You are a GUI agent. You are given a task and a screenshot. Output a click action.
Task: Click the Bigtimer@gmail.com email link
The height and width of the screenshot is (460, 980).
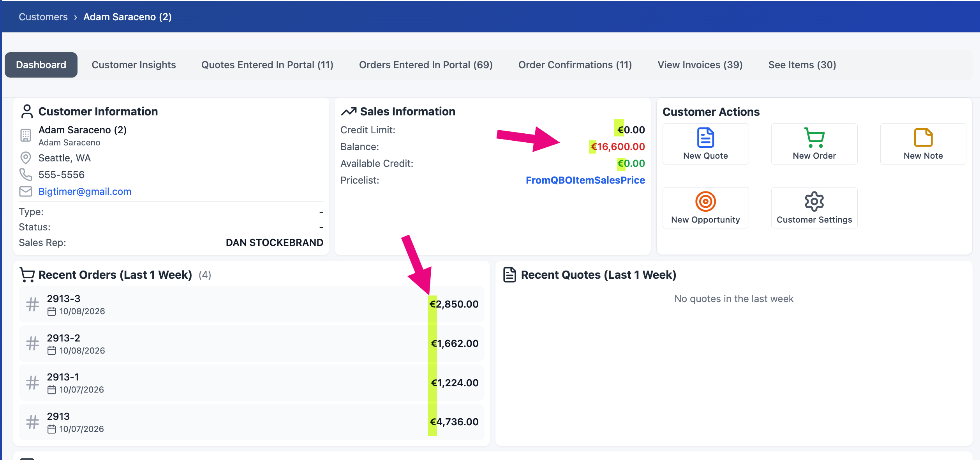(x=85, y=191)
